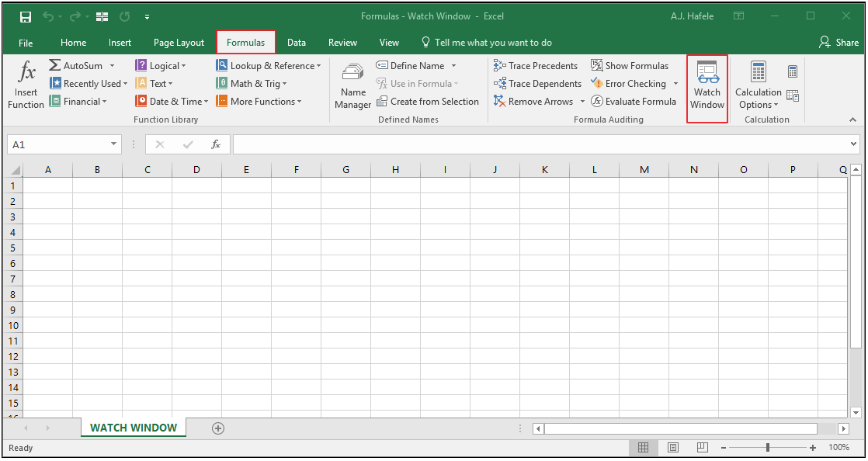Click the zoom slider handle

click(x=767, y=447)
